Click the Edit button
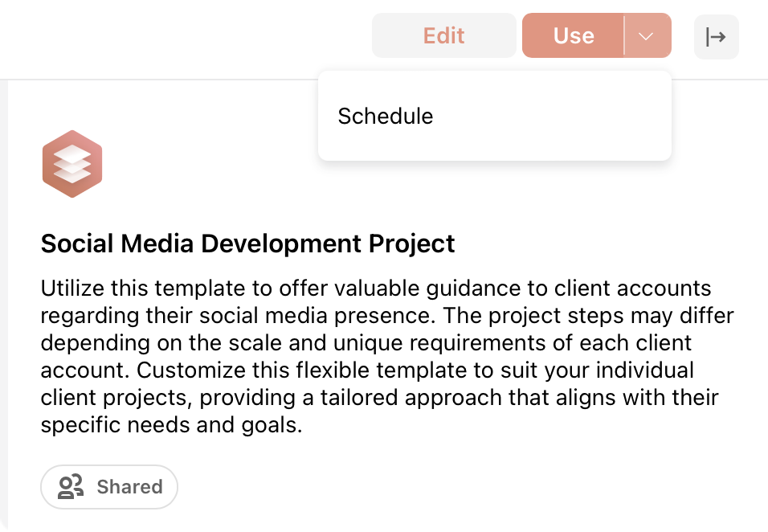Screen dimensions: 768x532 click(x=443, y=35)
